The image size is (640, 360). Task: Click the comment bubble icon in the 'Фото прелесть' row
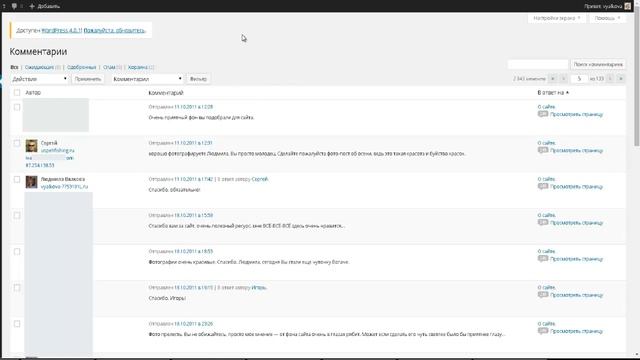(x=543, y=331)
